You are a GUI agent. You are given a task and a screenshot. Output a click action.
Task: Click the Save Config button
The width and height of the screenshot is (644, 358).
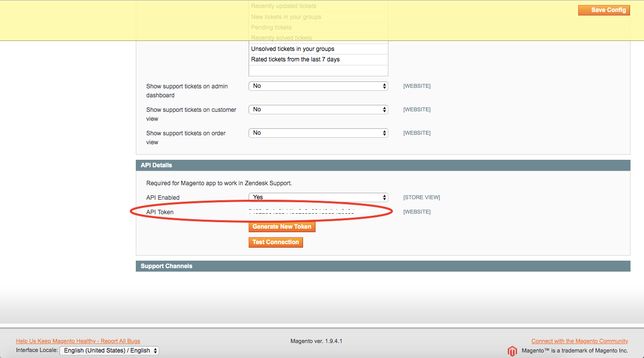[604, 10]
